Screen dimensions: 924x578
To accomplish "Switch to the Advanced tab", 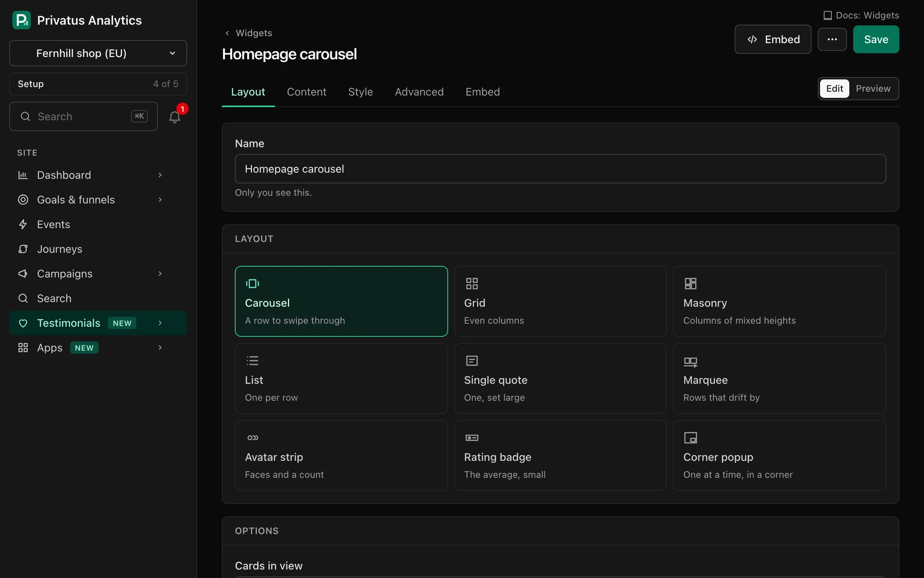I will coord(419,92).
